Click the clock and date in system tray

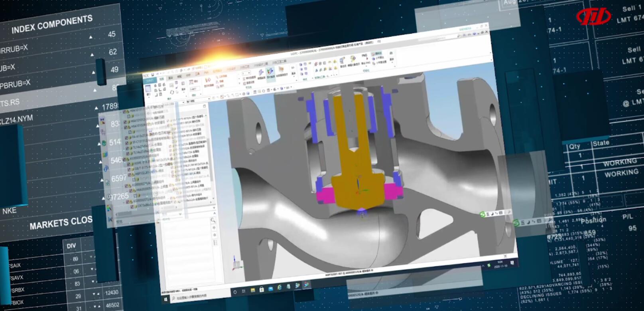click(500, 263)
